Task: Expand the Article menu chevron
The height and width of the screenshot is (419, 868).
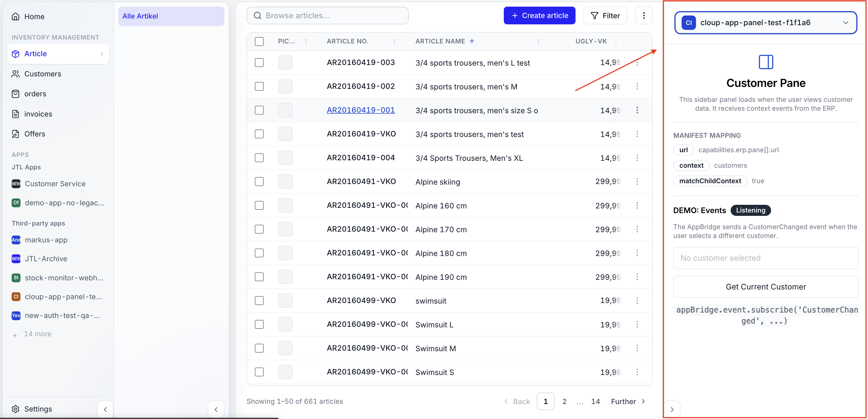Action: [102, 54]
